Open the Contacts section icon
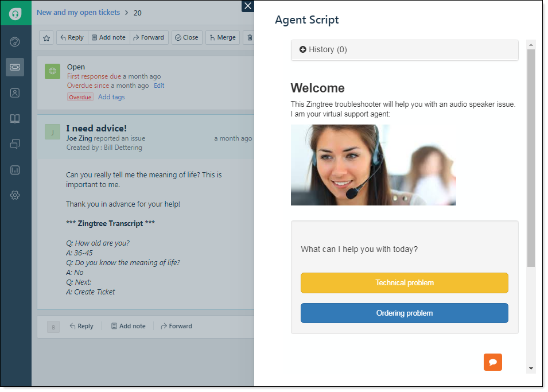This screenshot has height=392, width=548. (15, 92)
